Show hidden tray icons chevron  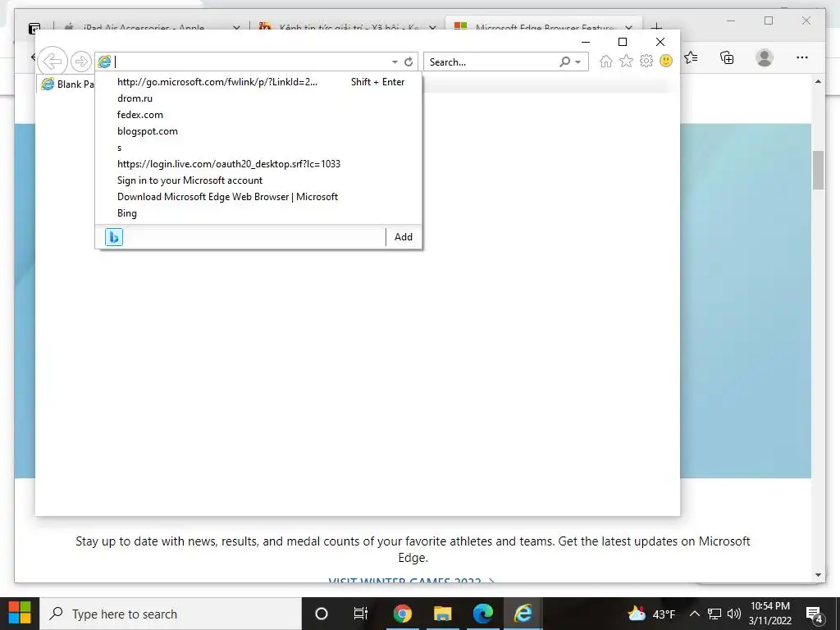tap(694, 614)
